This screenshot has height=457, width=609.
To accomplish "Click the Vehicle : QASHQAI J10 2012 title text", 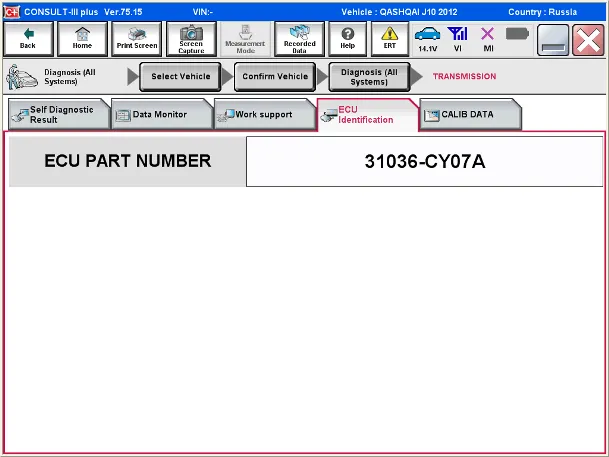I will pos(399,12).
